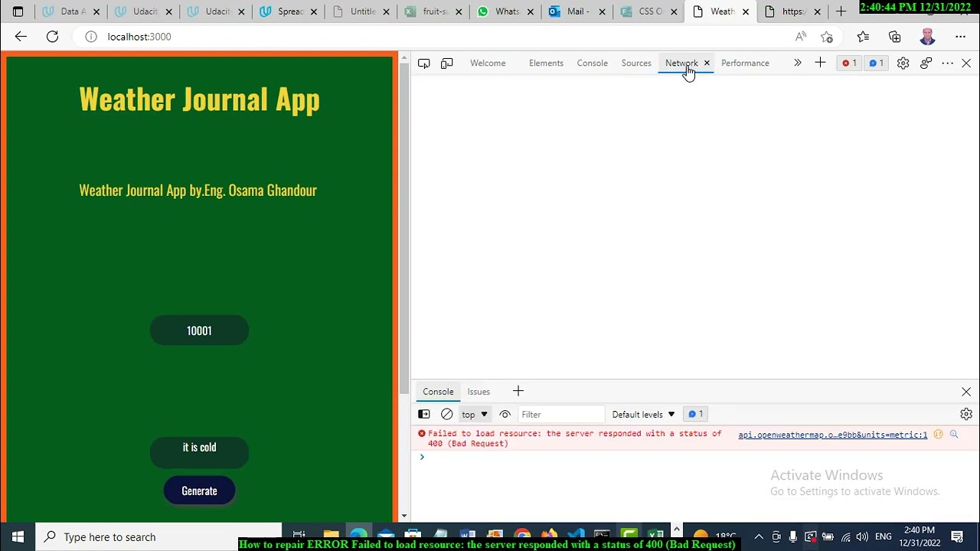Clear the console output
Image resolution: width=980 pixels, height=551 pixels.
447,415
